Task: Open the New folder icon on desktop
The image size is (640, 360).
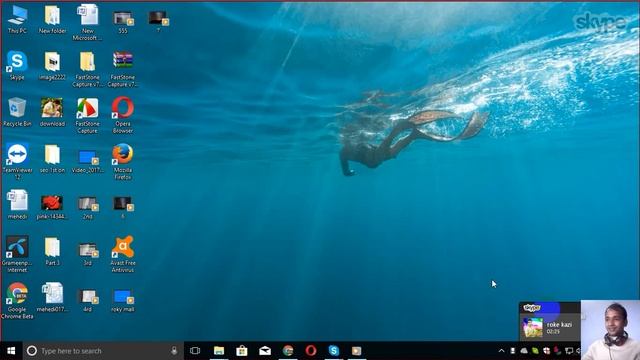Action: point(52,19)
